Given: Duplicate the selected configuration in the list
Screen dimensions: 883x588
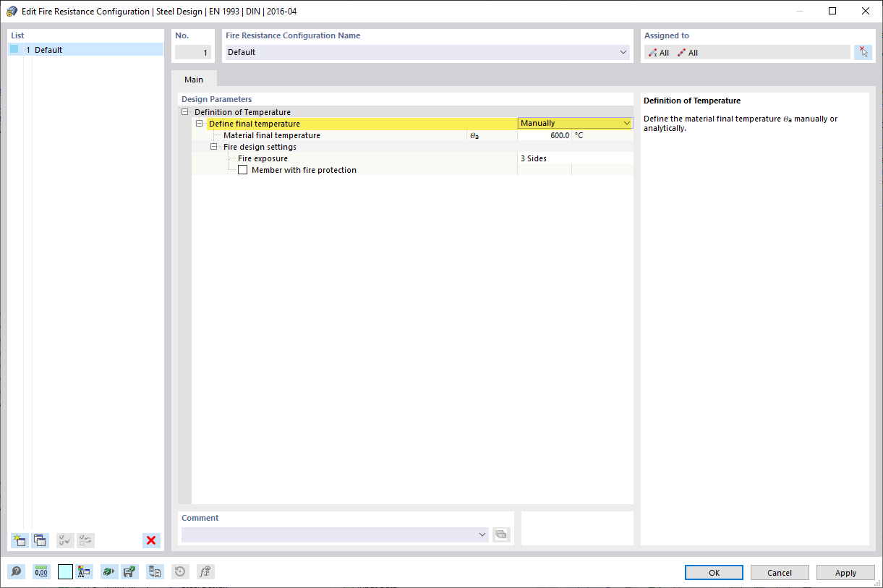Looking at the screenshot, I should [x=40, y=540].
